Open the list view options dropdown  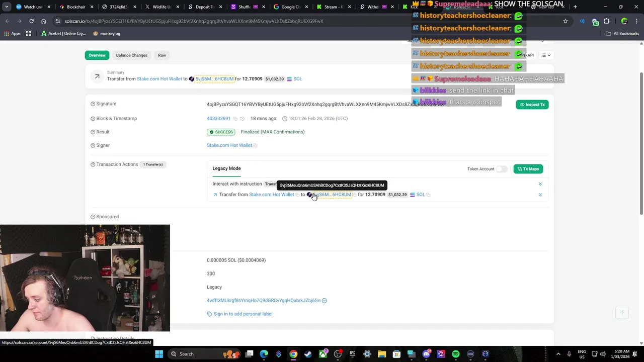point(546,55)
